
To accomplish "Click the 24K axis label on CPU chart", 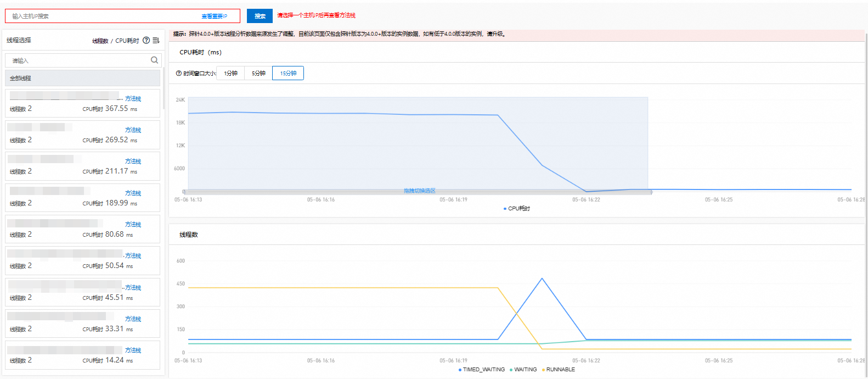I will click(181, 100).
